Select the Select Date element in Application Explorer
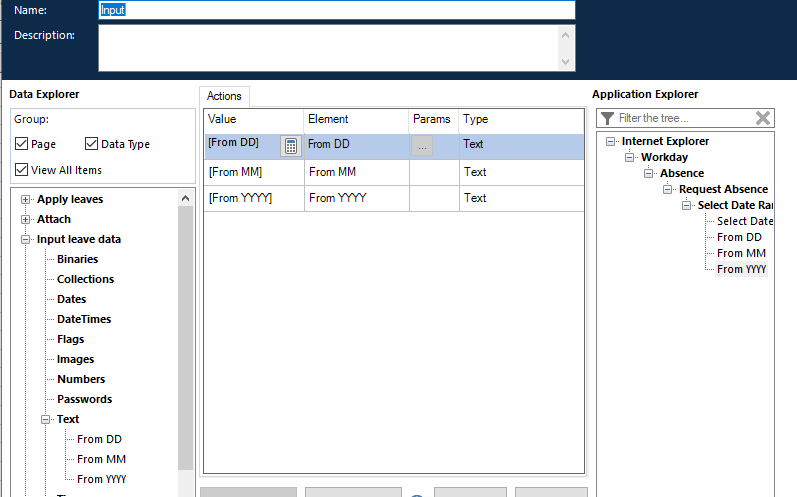The width and height of the screenshot is (797, 497). pos(745,221)
